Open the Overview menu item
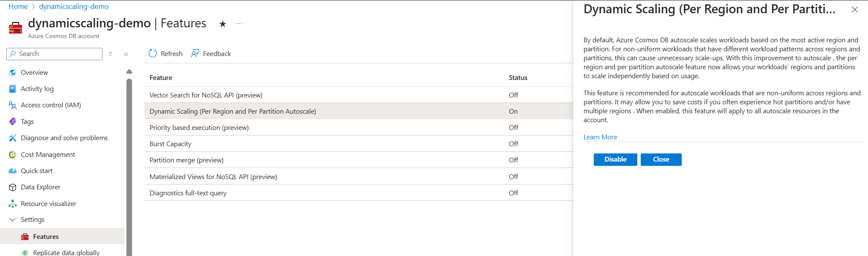The image size is (868, 256). click(x=34, y=73)
